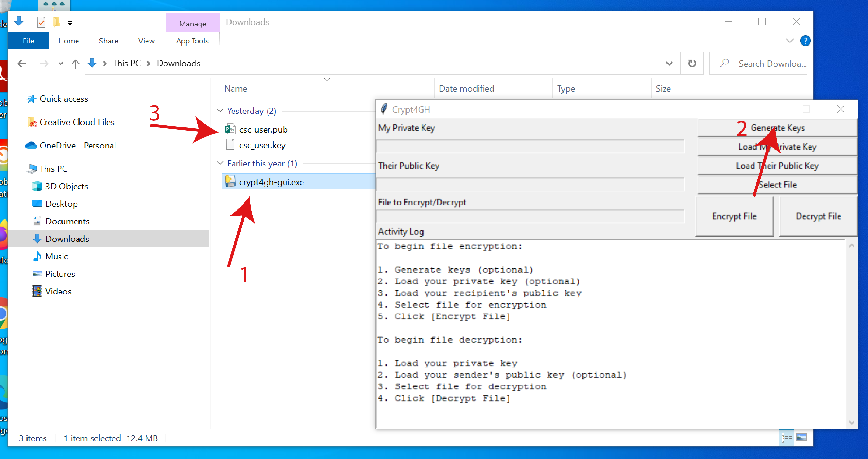Viewport: 868px width, 459px height.
Task: Click the Downloads arrow icon in title bar
Action: 19,21
